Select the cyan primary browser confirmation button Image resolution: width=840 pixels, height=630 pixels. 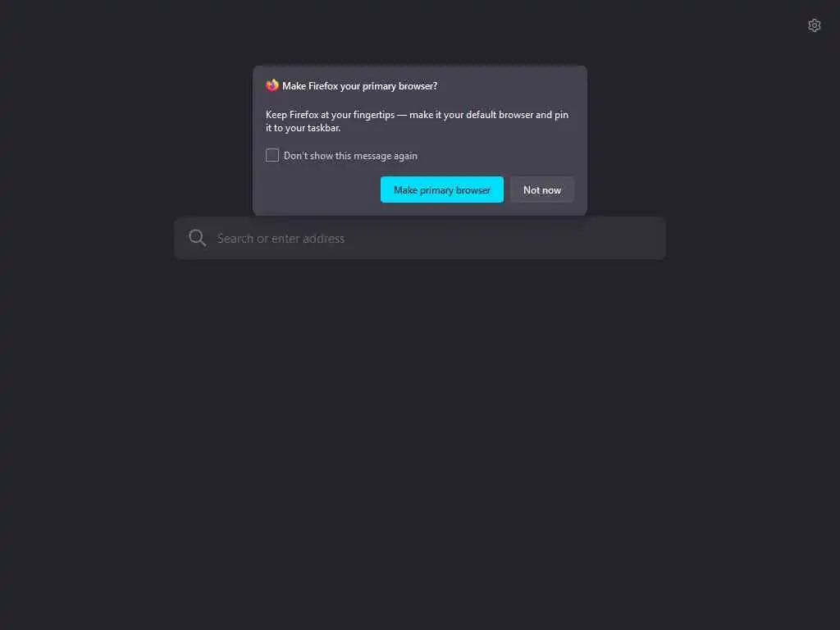442,189
